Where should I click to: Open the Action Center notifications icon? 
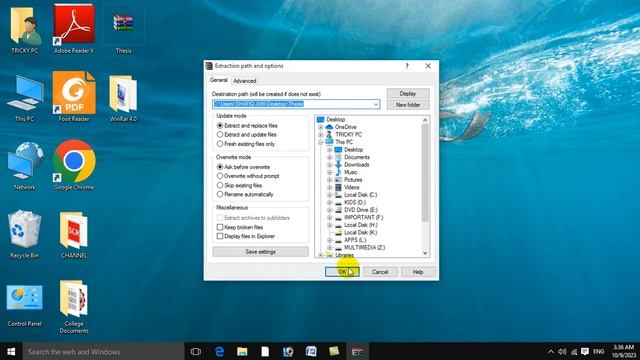585,351
